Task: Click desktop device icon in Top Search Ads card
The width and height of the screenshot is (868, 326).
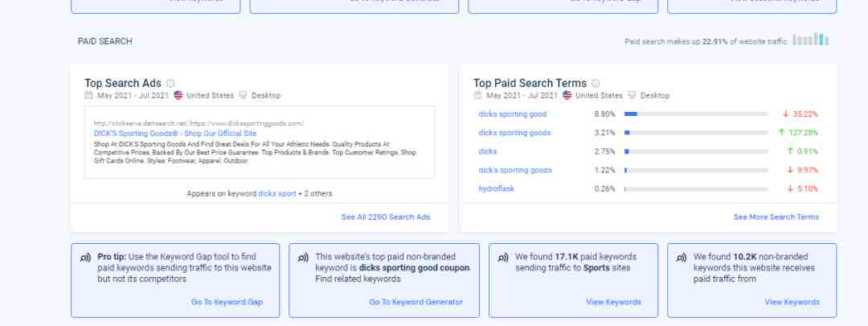Action: tap(243, 95)
